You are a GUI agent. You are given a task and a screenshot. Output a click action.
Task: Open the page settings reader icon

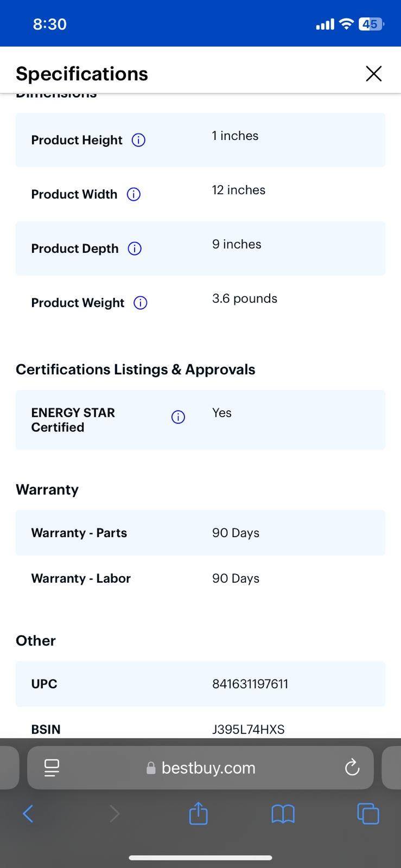(x=52, y=767)
